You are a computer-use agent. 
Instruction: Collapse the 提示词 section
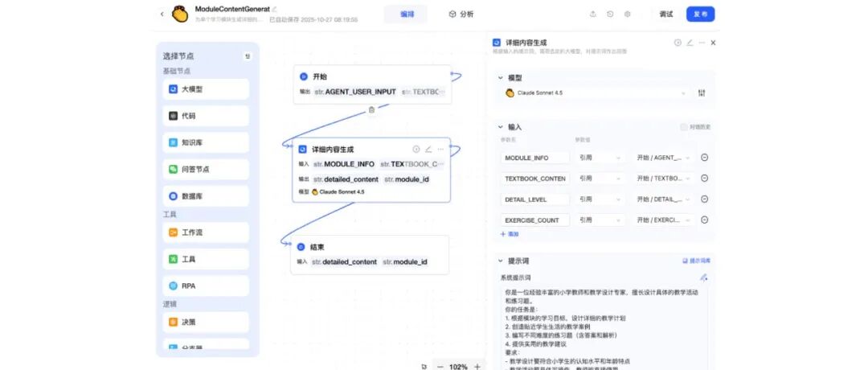coord(501,261)
